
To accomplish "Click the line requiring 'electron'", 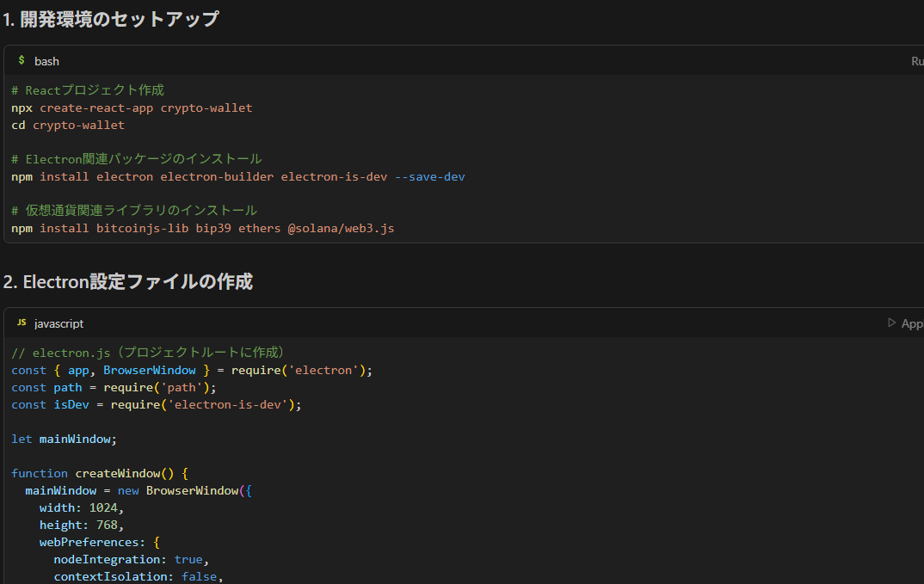I will [x=192, y=370].
